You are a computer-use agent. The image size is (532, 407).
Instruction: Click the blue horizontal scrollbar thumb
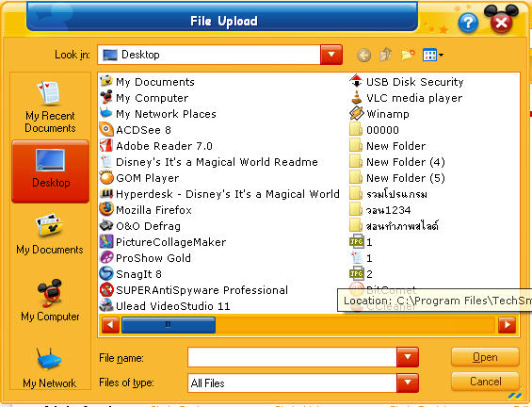point(169,325)
